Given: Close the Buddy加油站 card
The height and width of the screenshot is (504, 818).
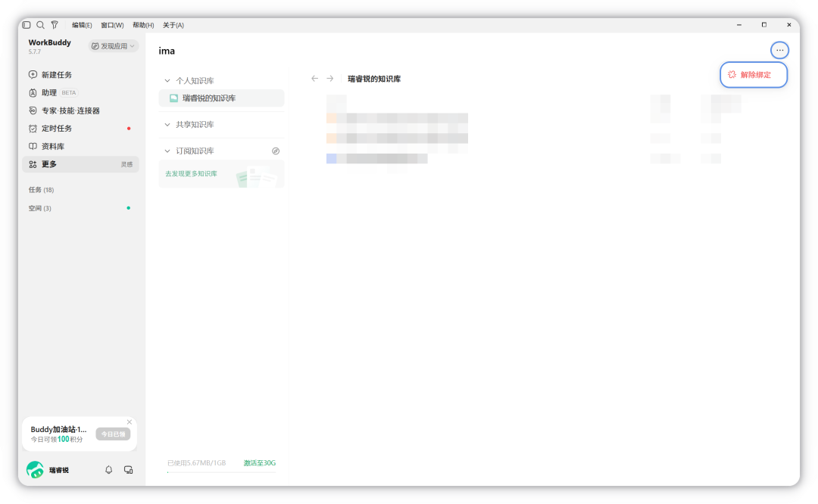Looking at the screenshot, I should (x=130, y=422).
